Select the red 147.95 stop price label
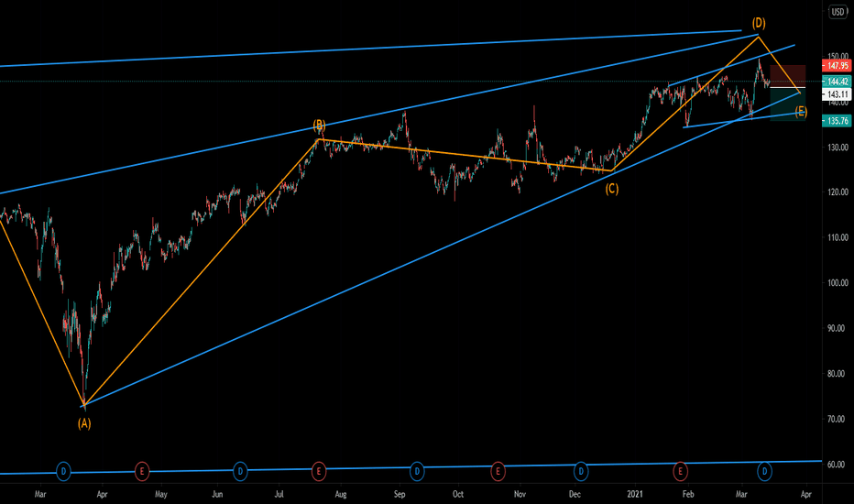The width and height of the screenshot is (854, 504). tap(837, 66)
